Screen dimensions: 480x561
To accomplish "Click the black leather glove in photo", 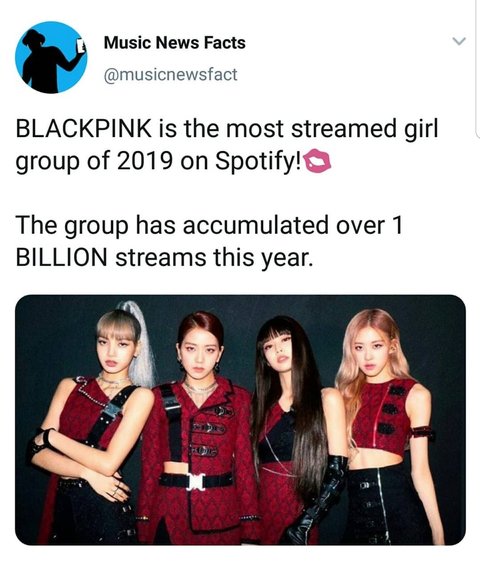I will click(320, 499).
